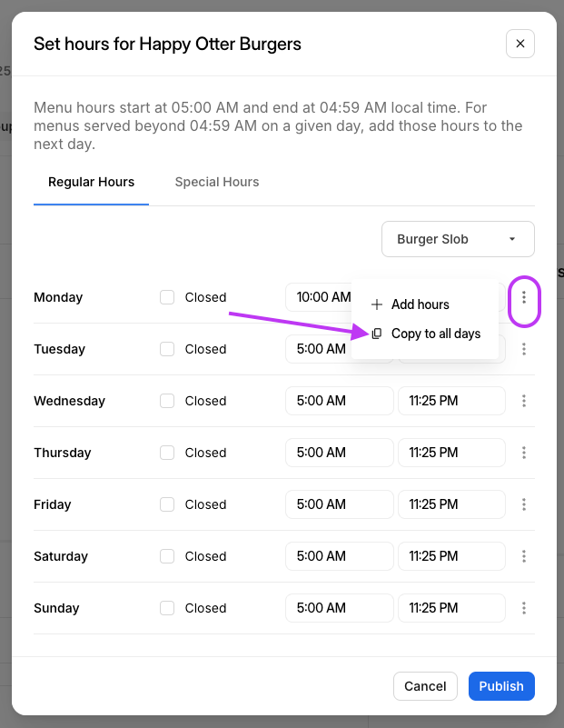564x728 pixels.
Task: Open Sunday's three-dot options menu
Action: (x=524, y=608)
